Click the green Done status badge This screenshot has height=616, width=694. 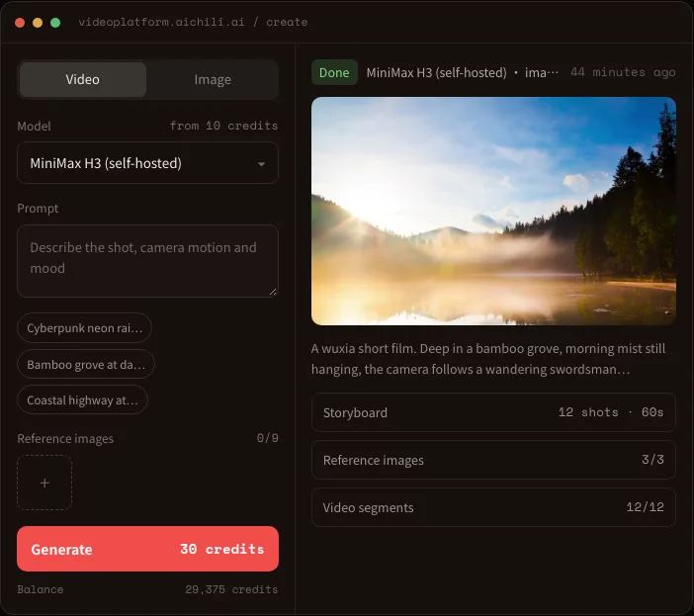click(334, 72)
